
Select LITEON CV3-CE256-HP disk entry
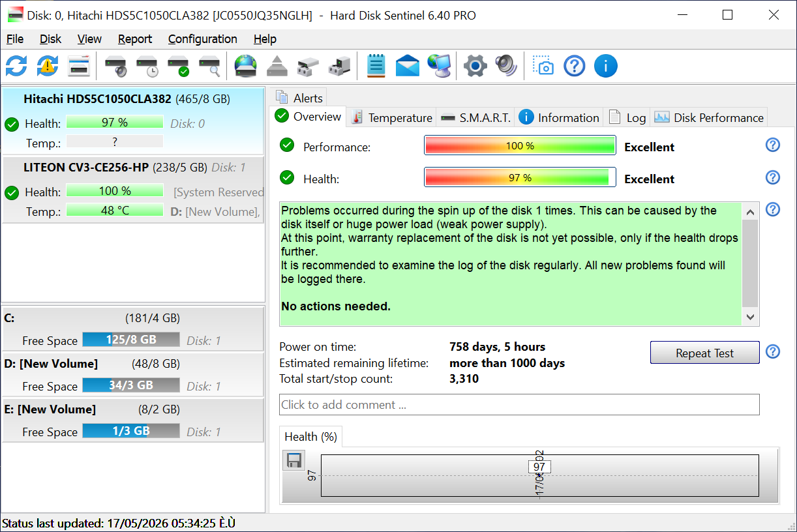pos(133,190)
